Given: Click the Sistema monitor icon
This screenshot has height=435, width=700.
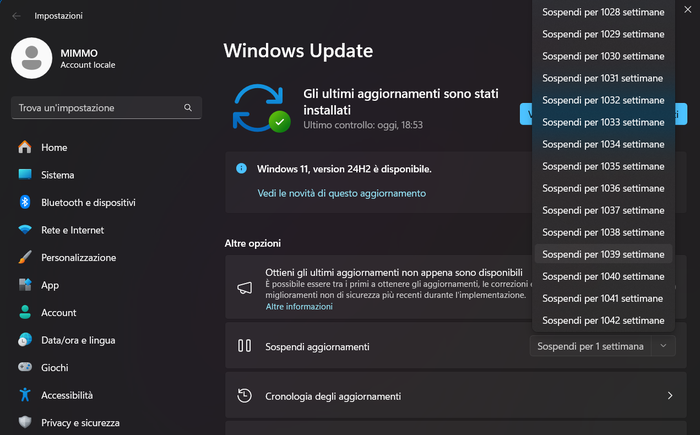Looking at the screenshot, I should (x=25, y=175).
